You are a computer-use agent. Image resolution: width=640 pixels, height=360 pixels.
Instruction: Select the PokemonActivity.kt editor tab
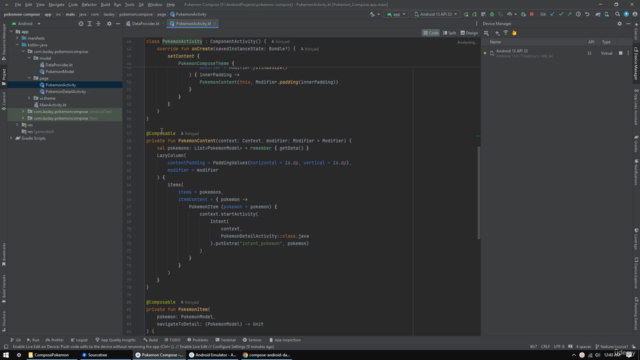[193, 24]
